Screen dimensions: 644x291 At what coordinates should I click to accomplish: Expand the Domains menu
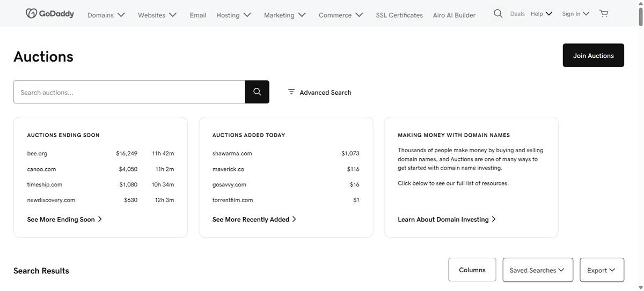click(106, 15)
